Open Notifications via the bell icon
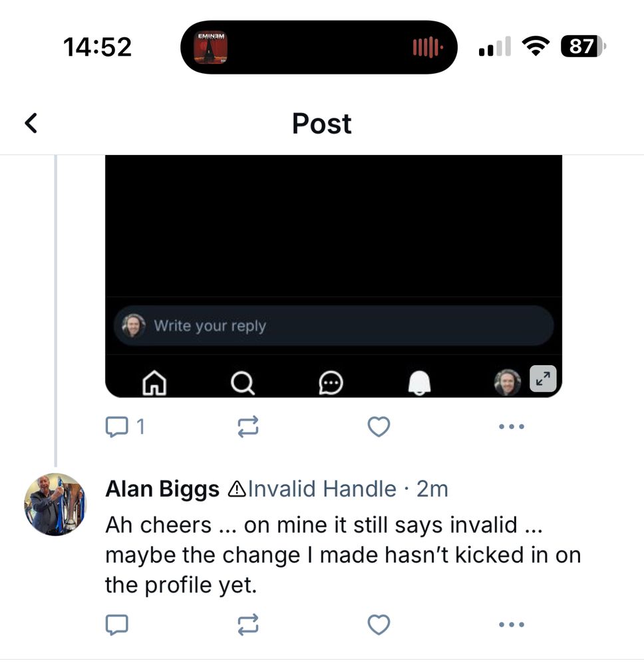The image size is (644, 665). pyautogui.click(x=420, y=382)
